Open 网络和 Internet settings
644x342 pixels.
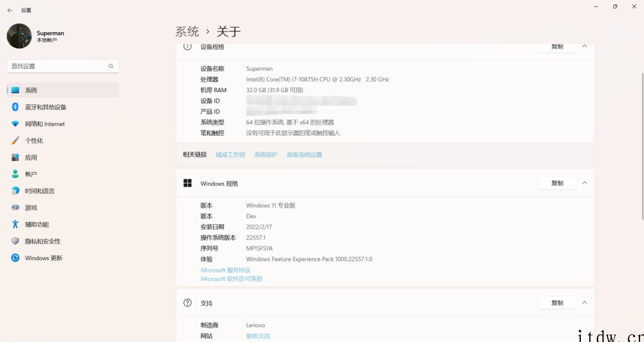click(x=63, y=124)
